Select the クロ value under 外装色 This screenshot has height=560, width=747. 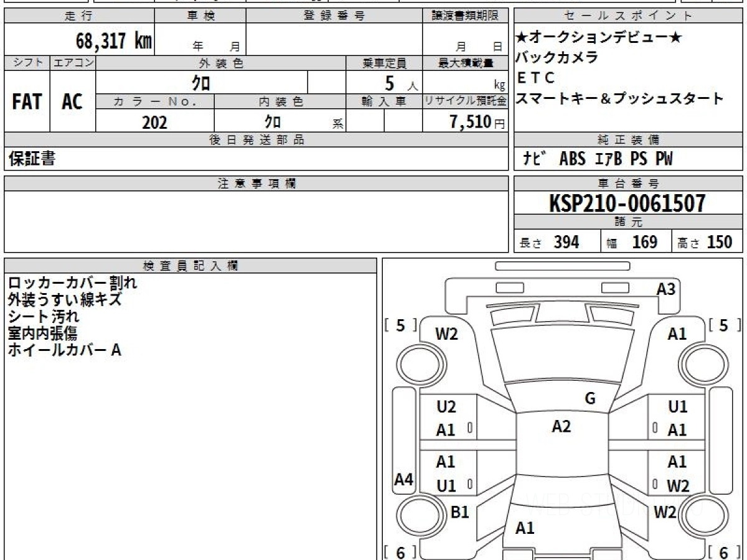click(201, 82)
